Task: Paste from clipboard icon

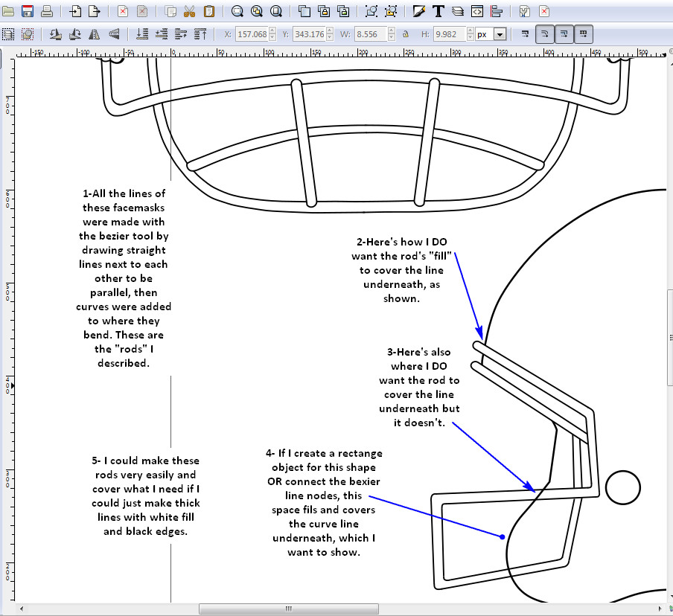Action: [209, 11]
